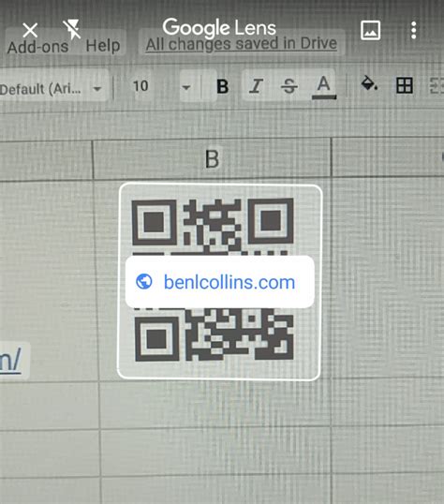Open the cell borders tool

[x=404, y=85]
